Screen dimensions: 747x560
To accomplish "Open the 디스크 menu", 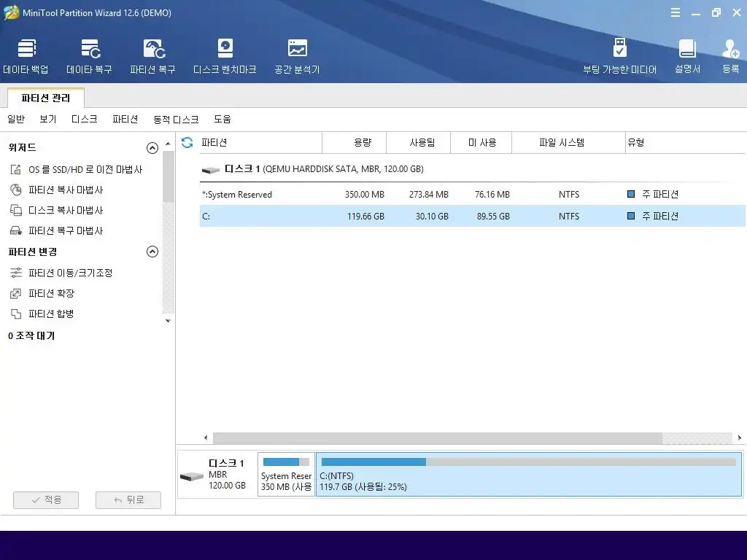I will (85, 119).
